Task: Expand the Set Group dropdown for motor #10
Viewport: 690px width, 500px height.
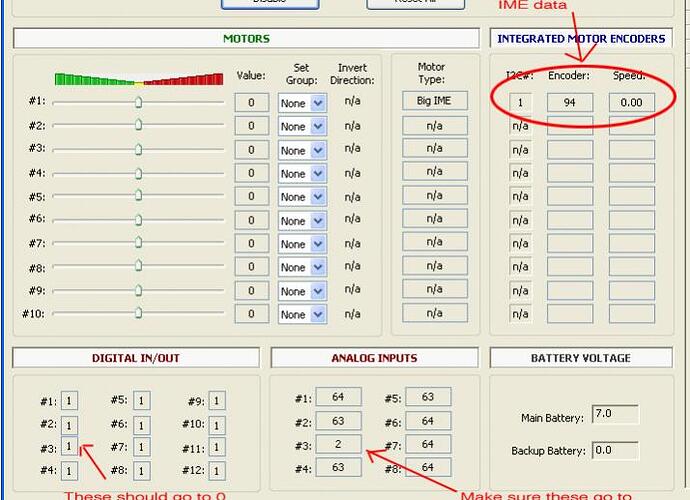Action: click(x=318, y=315)
